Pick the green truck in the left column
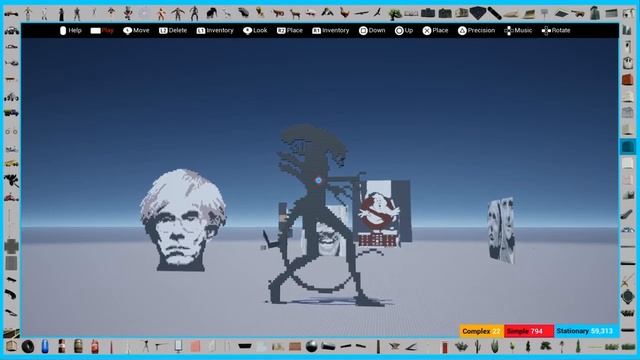 click(11, 113)
